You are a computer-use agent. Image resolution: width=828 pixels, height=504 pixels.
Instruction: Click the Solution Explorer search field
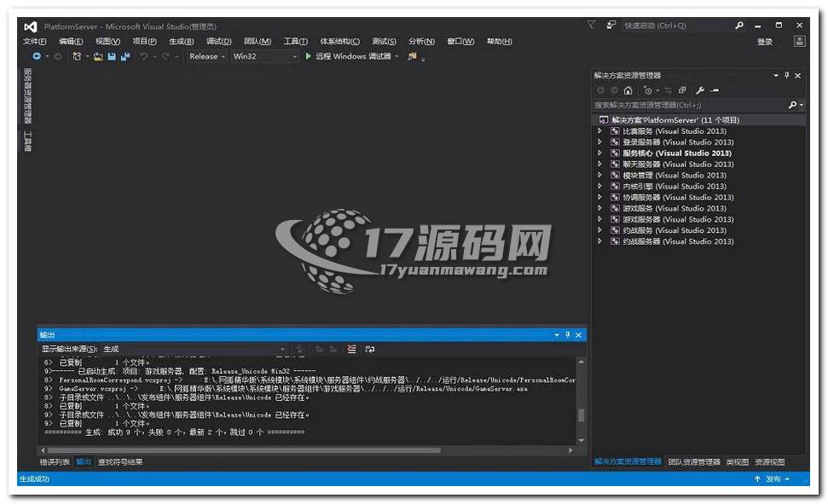(689, 105)
